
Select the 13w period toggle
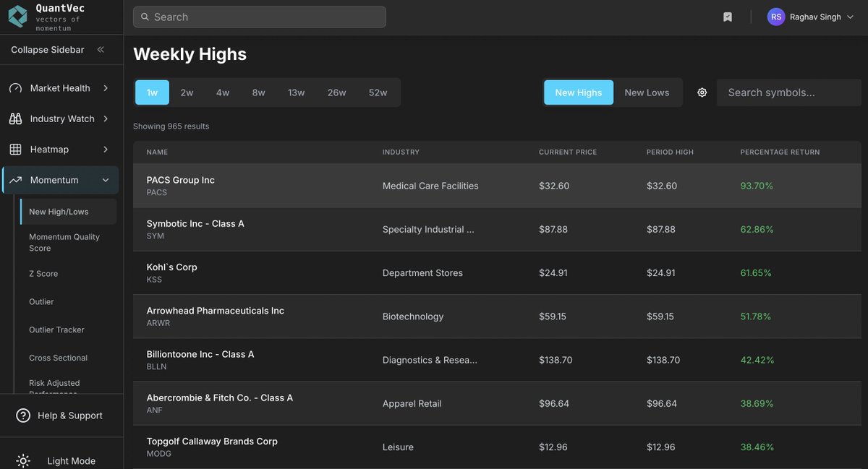click(x=297, y=92)
